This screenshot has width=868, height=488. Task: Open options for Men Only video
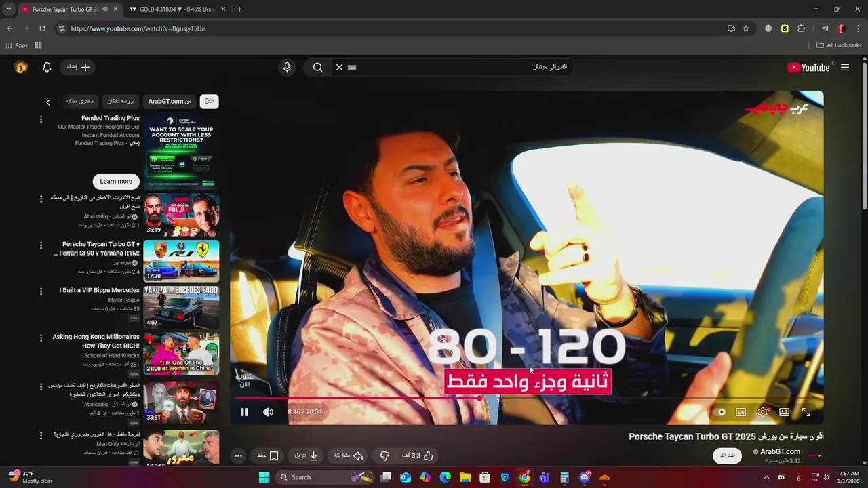tap(41, 435)
